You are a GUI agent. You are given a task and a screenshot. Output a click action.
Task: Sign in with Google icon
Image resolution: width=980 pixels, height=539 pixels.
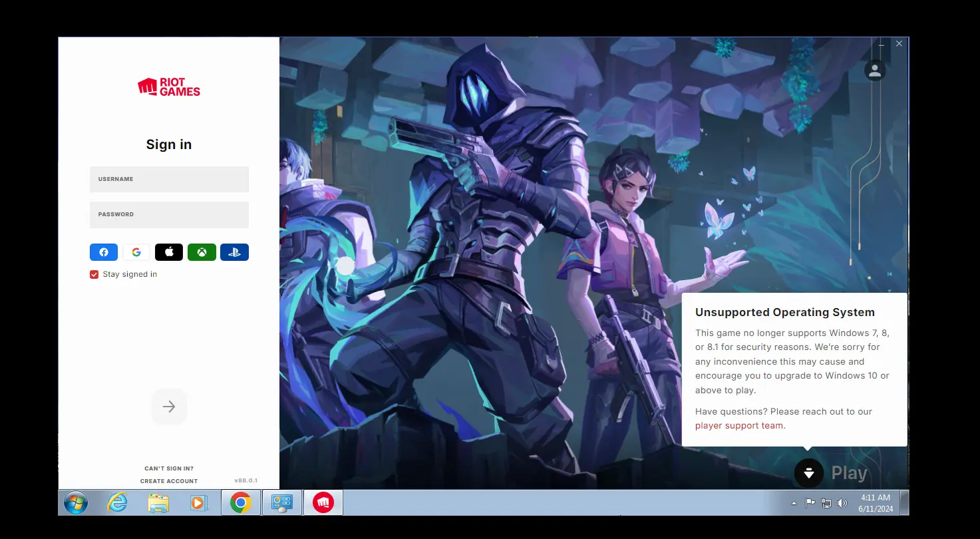click(x=136, y=252)
